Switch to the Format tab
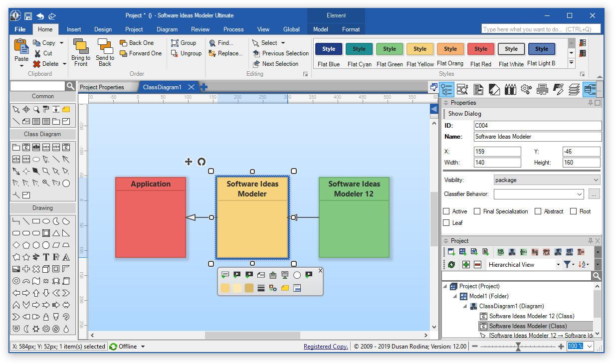615x364 pixels. tap(351, 29)
